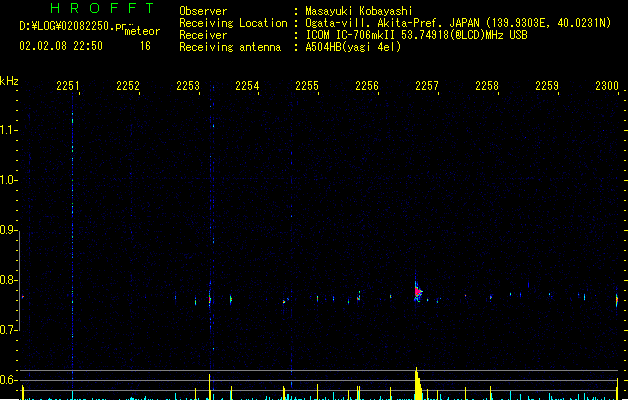Select the 2256 time axis marker

pos(367,86)
